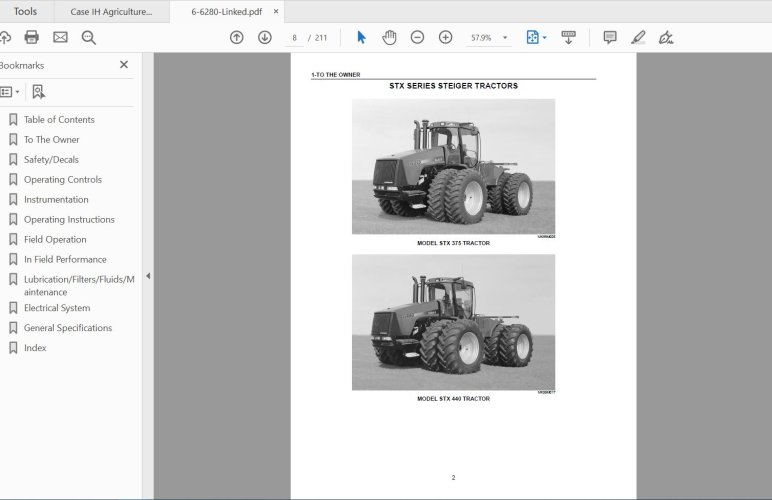The height and width of the screenshot is (500, 772).
Task: Select Operating Instructions bookmark
Action: click(x=69, y=219)
